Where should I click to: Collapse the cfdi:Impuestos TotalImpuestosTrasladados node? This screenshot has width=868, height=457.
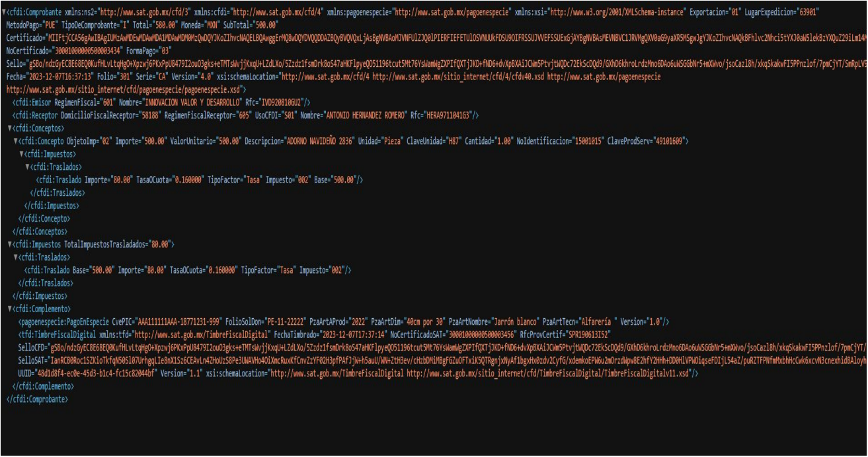9,244
